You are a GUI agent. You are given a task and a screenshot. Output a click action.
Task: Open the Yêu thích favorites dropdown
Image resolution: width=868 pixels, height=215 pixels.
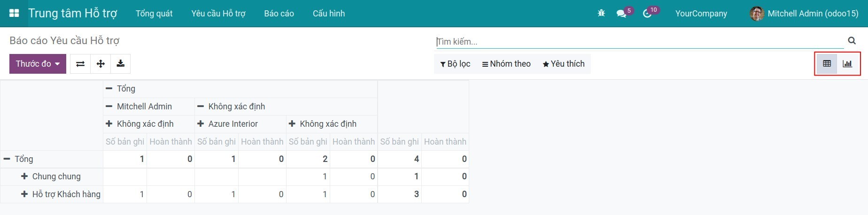tap(564, 64)
